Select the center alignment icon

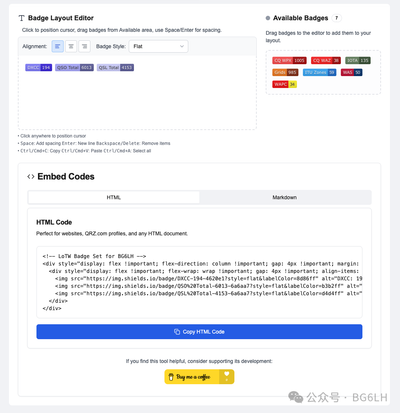point(71,46)
